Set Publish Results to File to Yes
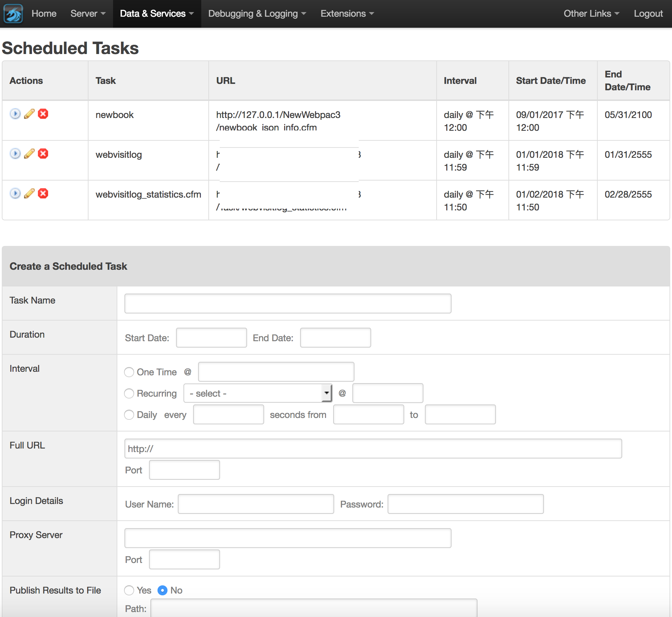Viewport: 672px width, 617px height. click(x=129, y=590)
